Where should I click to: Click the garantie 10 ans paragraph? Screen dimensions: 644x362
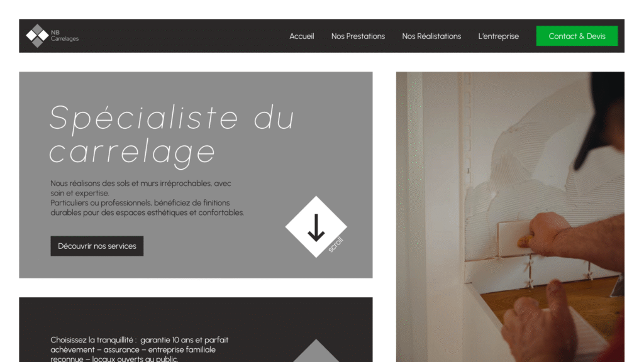[x=139, y=349]
